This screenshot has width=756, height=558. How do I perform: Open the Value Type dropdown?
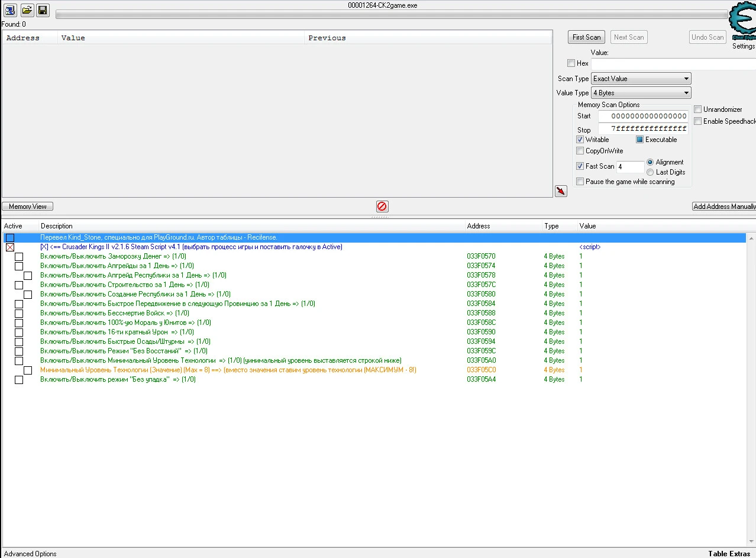click(641, 93)
